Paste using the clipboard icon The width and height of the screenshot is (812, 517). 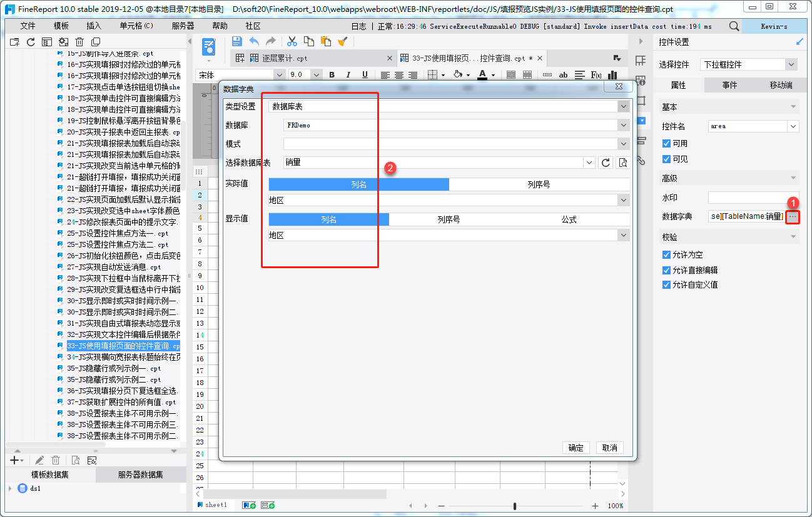click(x=325, y=41)
